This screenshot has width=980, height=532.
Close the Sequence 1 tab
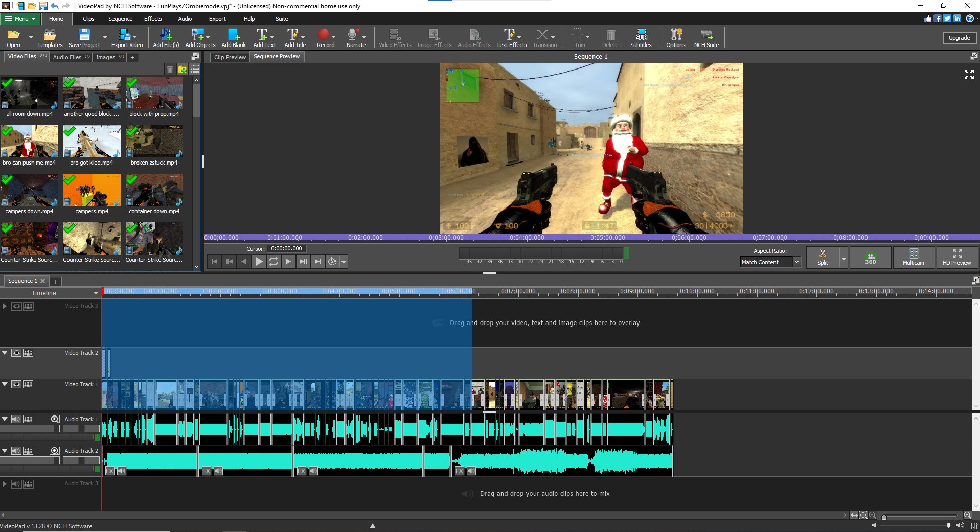[43, 281]
